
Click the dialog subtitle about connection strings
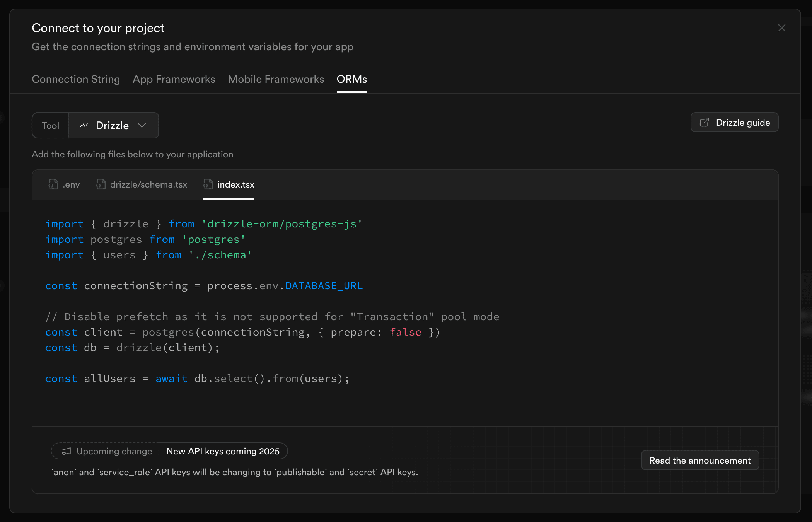pos(193,47)
